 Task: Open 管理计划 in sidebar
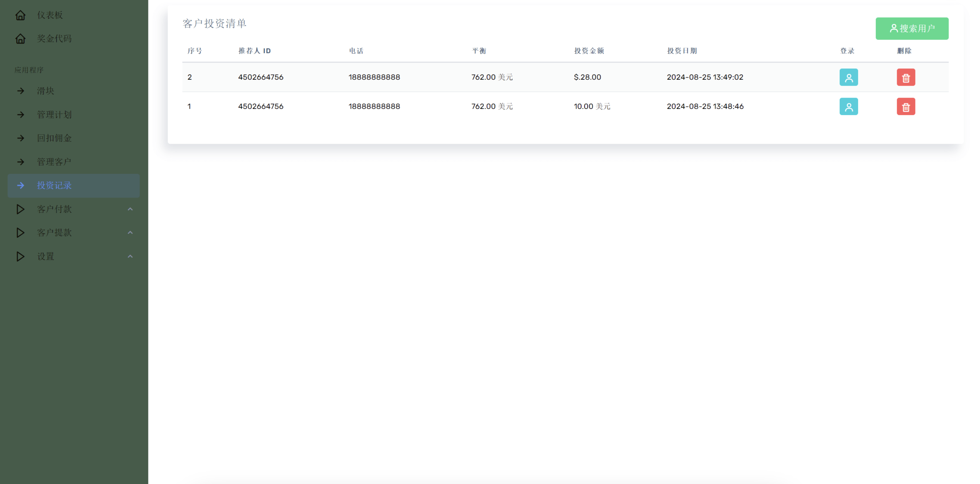pyautogui.click(x=54, y=114)
